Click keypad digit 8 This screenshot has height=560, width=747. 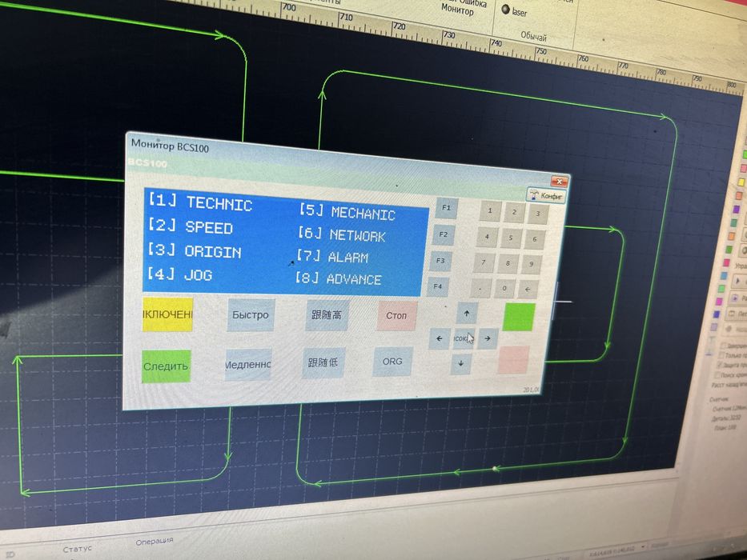point(508,263)
